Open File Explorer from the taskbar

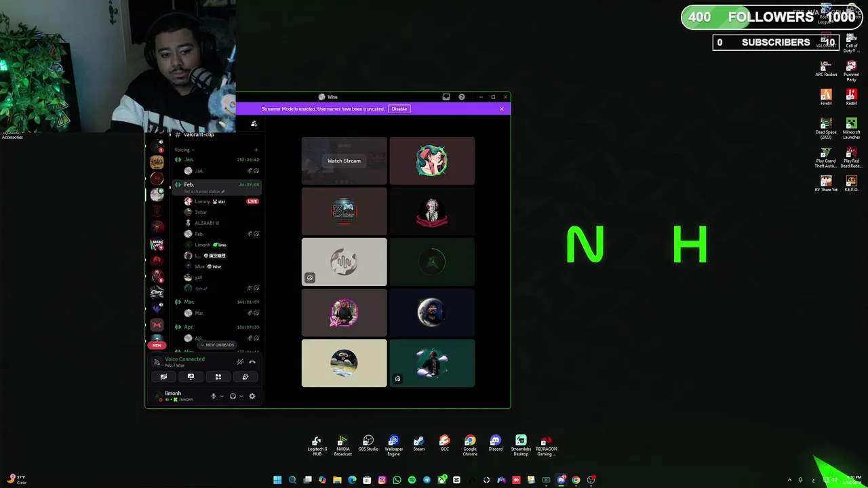(337, 480)
